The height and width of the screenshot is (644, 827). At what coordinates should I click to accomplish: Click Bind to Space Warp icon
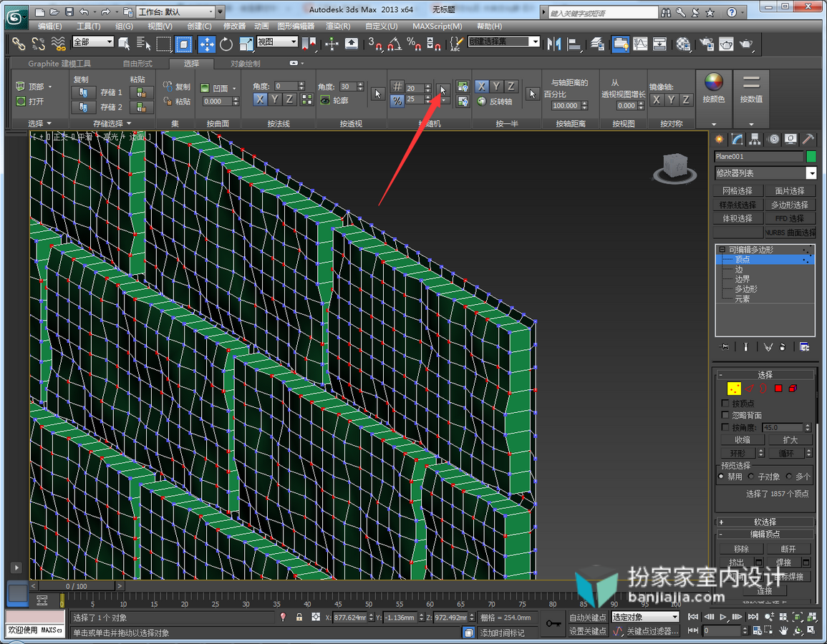click(x=58, y=44)
